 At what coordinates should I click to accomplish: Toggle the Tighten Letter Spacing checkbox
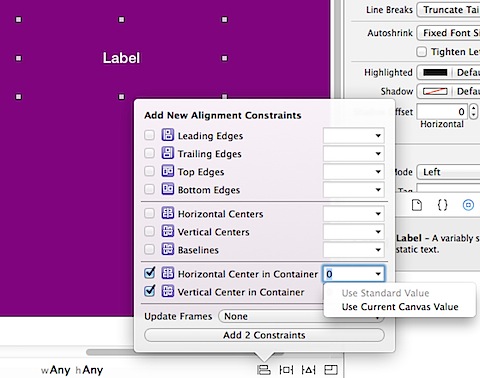422,52
